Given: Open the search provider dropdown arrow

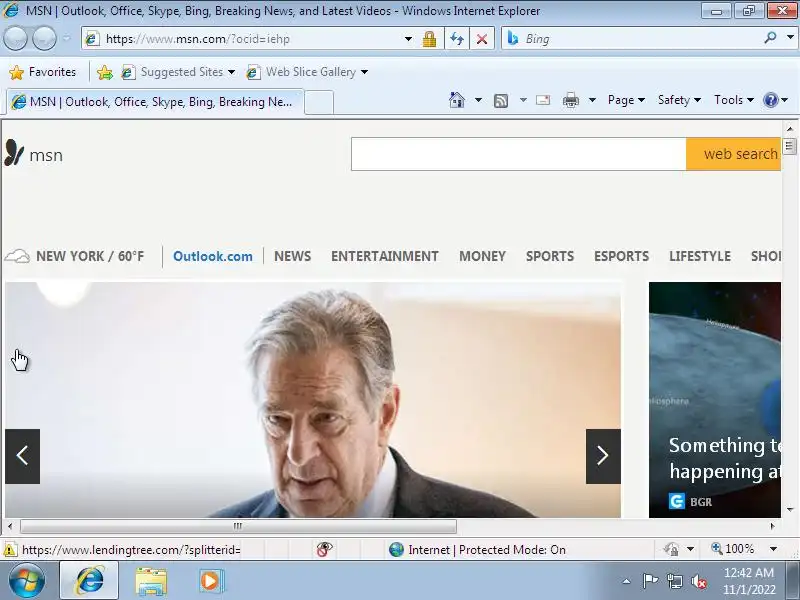Looking at the screenshot, I should point(790,37).
